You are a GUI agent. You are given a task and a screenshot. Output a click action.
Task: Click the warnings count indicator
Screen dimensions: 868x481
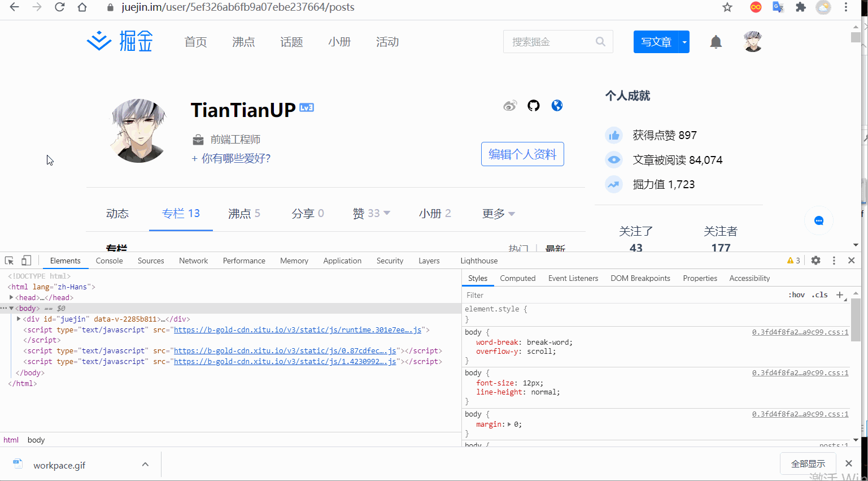793,261
